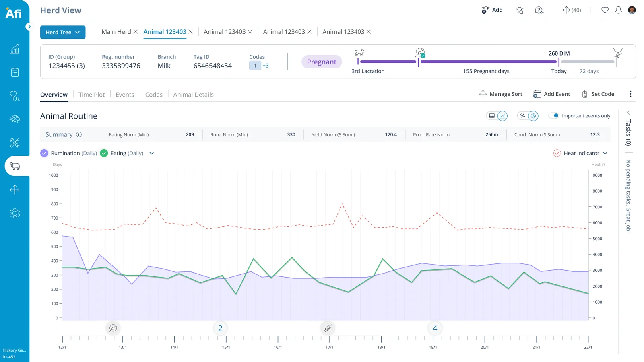Toggle Important events only switch
Screen dimensions: 644x362
[x=554, y=116]
